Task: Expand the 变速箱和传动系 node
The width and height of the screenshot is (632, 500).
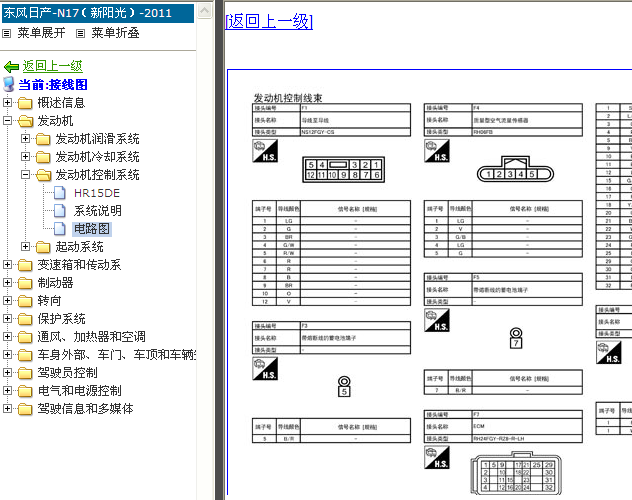Action: coord(7,264)
